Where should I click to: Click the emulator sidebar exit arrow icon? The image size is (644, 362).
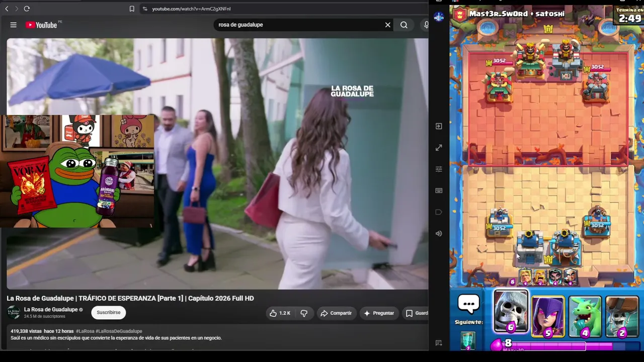pyautogui.click(x=439, y=126)
